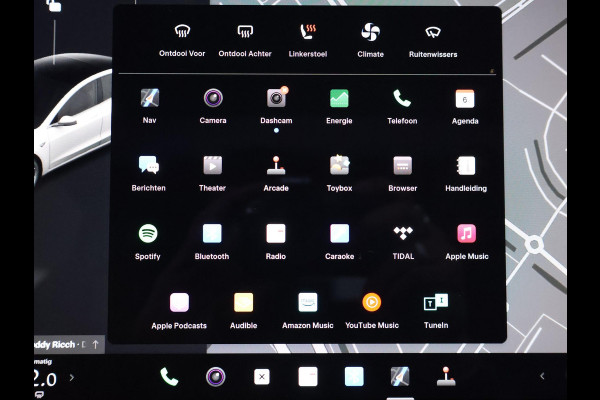
Task: Launch the Dashcam app
Action: click(x=276, y=98)
